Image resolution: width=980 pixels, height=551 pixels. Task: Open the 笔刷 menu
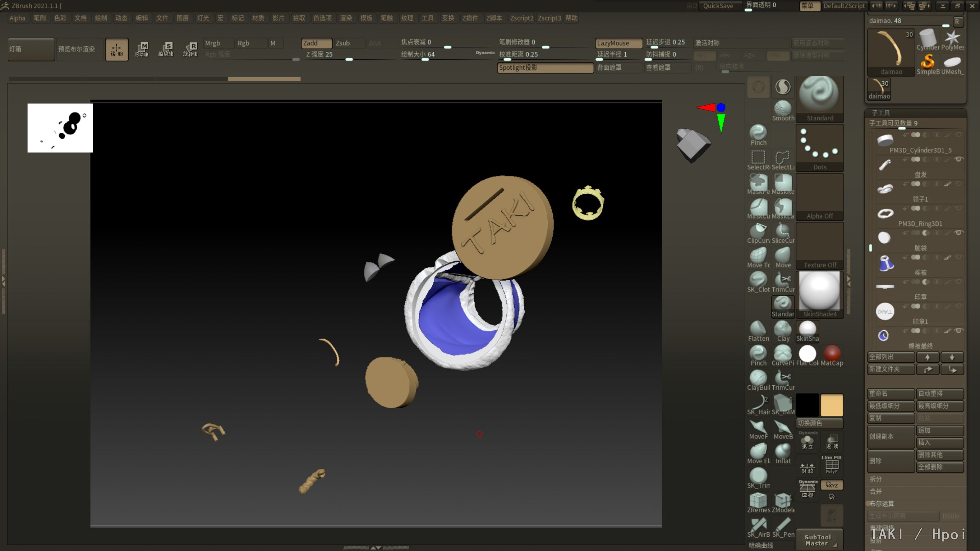[40, 18]
